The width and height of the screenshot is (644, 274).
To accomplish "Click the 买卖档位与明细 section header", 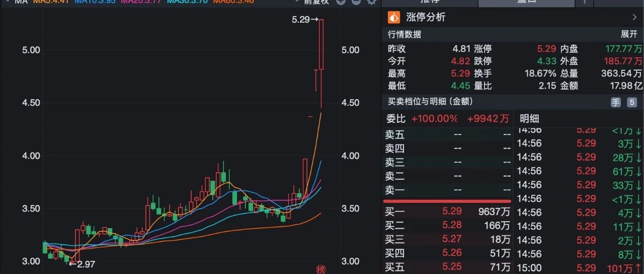I will tap(430, 102).
